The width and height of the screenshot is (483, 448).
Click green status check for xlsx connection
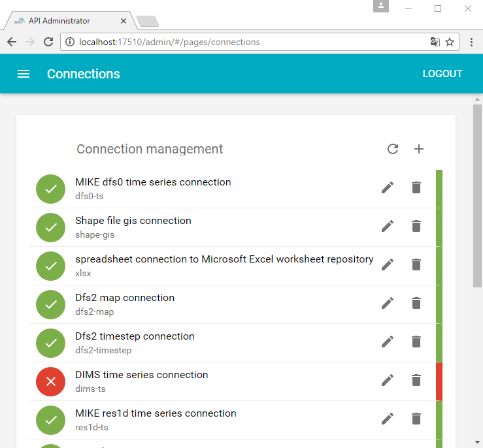(x=50, y=266)
